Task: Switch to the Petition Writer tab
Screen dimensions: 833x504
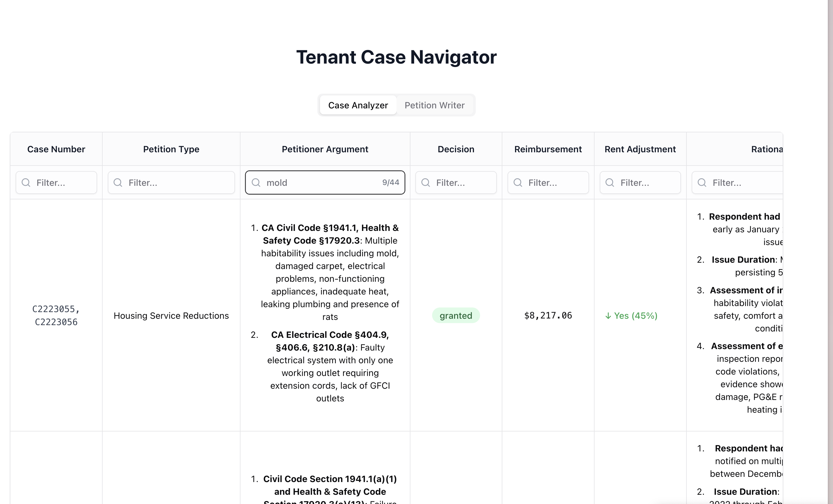Action: click(434, 105)
